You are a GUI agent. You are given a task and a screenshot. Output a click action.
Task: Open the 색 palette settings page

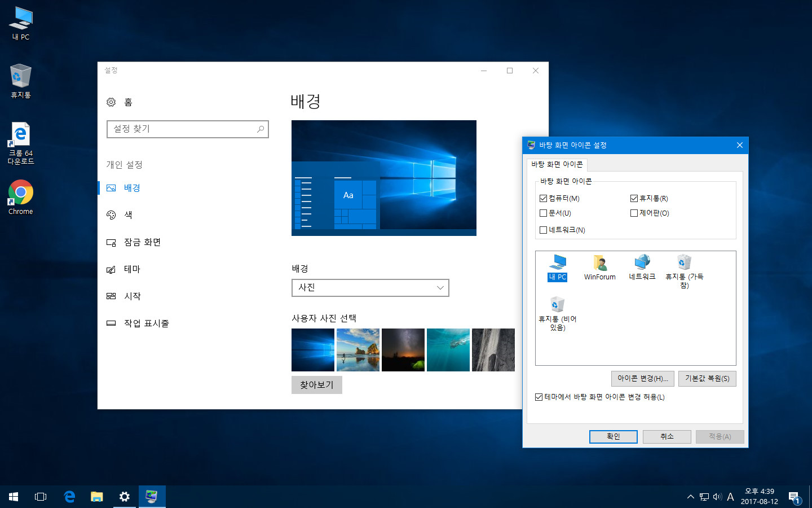[120, 215]
